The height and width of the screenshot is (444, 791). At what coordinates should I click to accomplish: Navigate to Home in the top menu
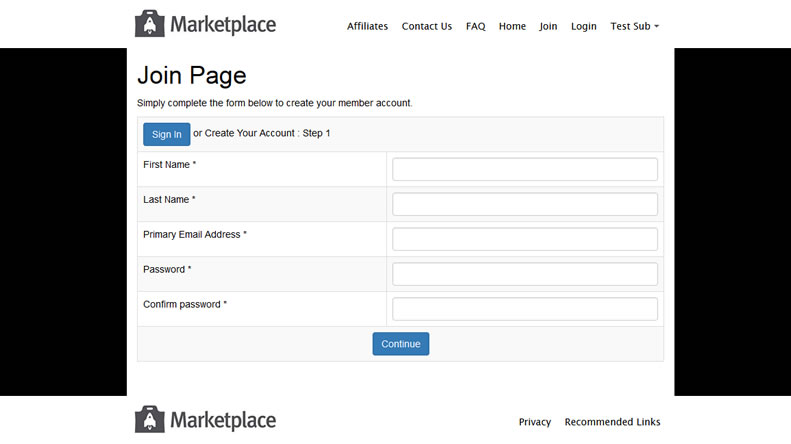coord(512,27)
